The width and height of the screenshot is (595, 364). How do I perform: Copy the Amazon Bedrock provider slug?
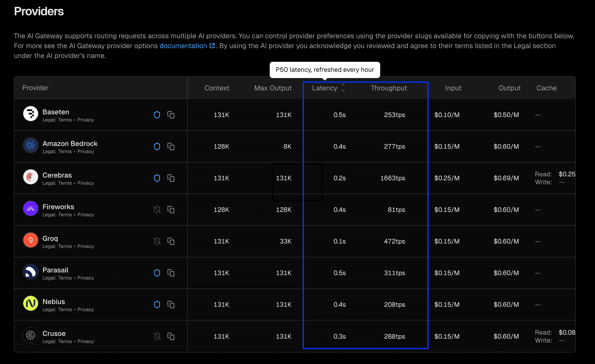coord(171,146)
